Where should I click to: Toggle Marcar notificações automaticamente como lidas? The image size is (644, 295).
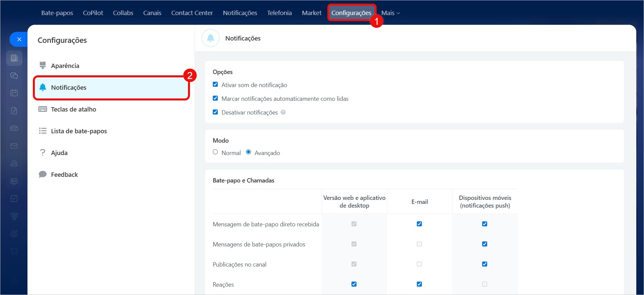pos(215,98)
